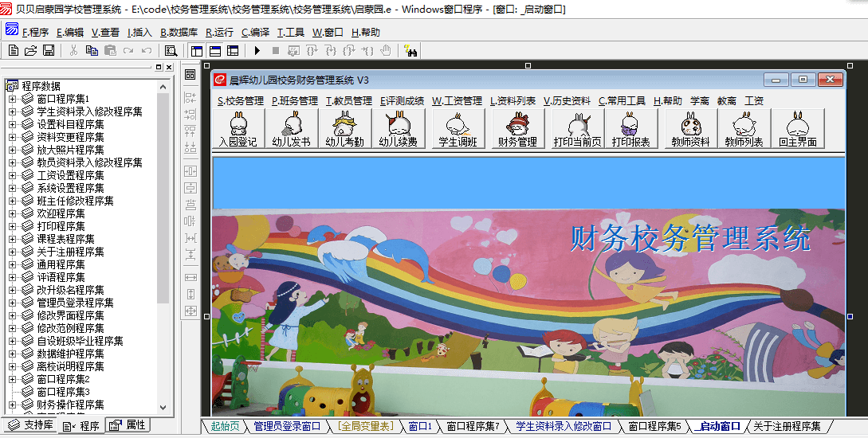Open the D.数据库 menu

(x=179, y=33)
